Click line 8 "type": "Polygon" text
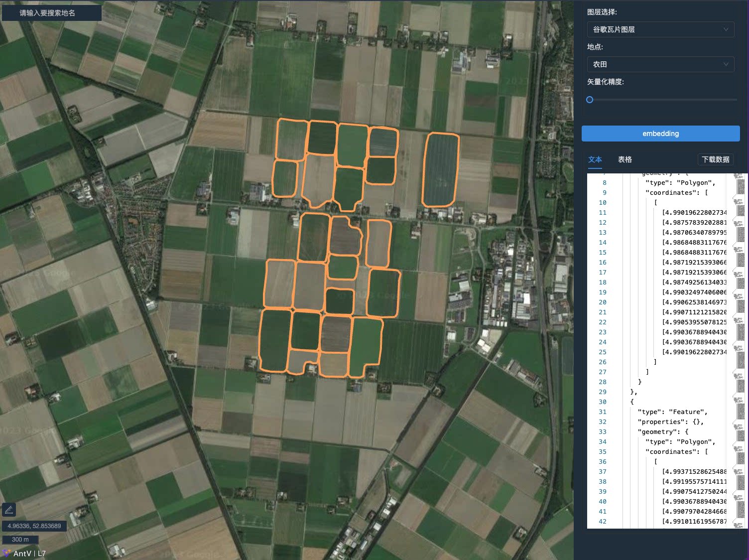 coord(680,183)
